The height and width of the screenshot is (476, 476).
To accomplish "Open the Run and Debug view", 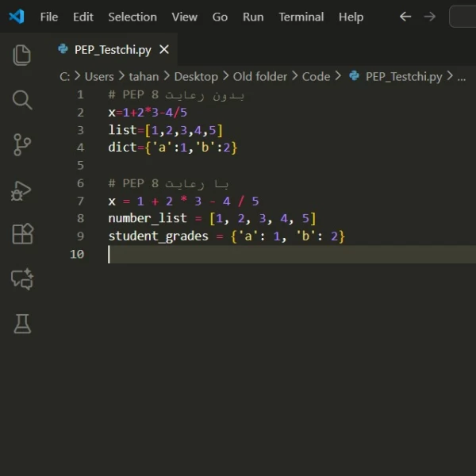I will pos(22,190).
